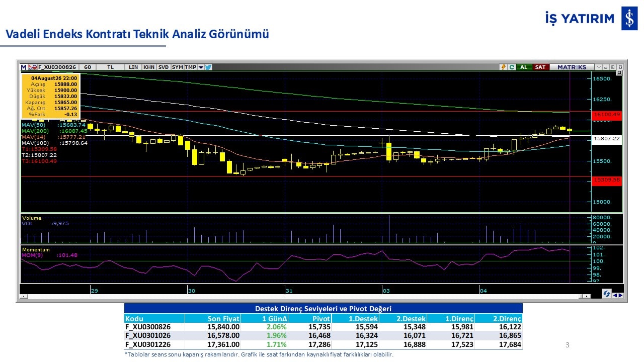This screenshot has width=644, height=362.
Task: Select the TL currency setting
Action: point(110,67)
